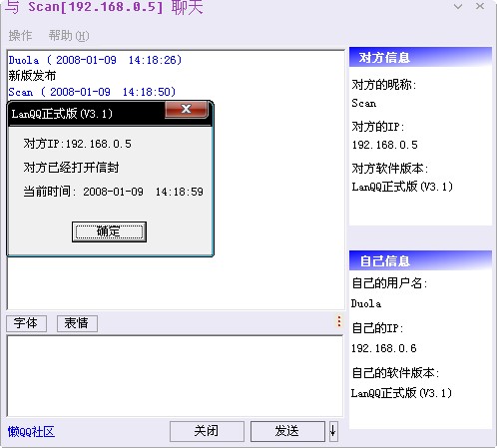Click the 字体 font button
Screen dimensions: 497x448
(x=26, y=323)
